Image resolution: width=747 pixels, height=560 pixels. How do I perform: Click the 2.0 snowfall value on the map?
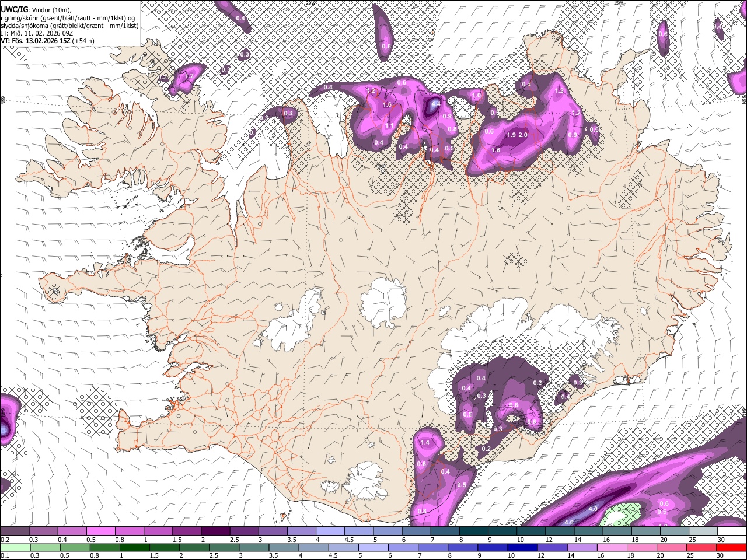point(523,135)
